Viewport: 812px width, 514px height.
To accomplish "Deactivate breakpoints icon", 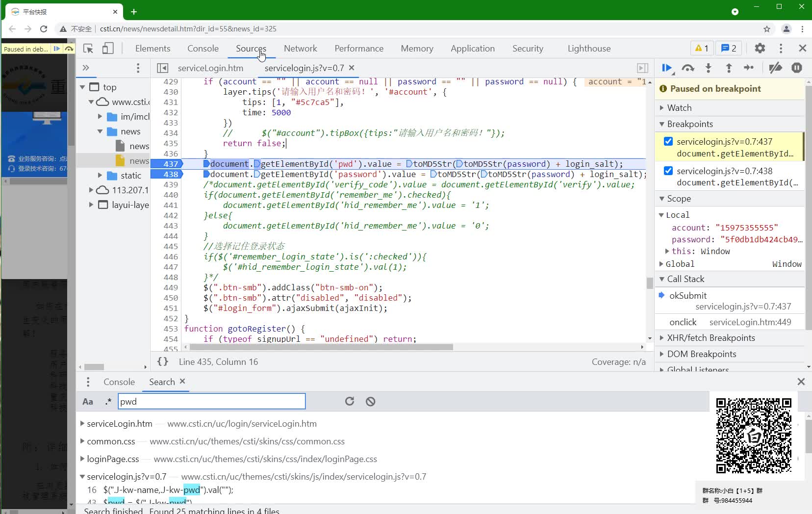I will tap(775, 68).
